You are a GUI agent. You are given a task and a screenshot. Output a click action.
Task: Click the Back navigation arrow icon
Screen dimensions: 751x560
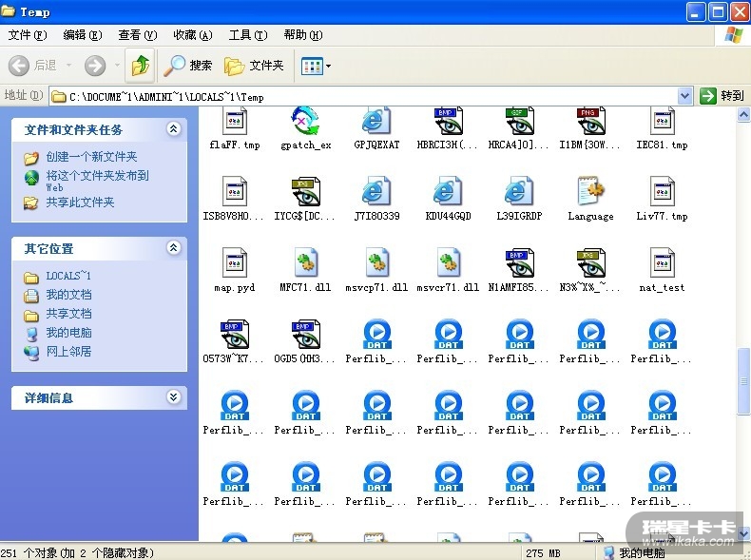[19, 66]
